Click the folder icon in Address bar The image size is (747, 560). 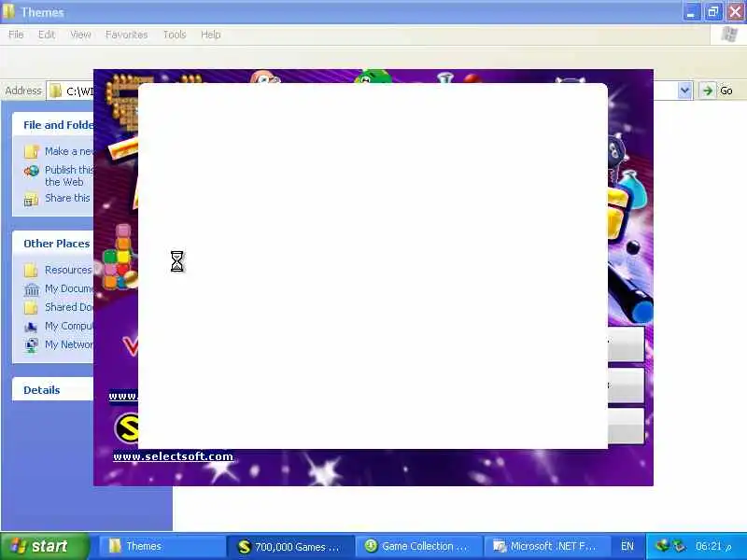(x=56, y=91)
